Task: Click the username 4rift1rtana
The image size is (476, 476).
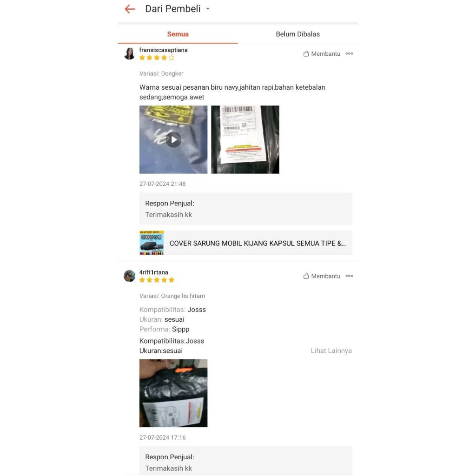Action: [153, 272]
